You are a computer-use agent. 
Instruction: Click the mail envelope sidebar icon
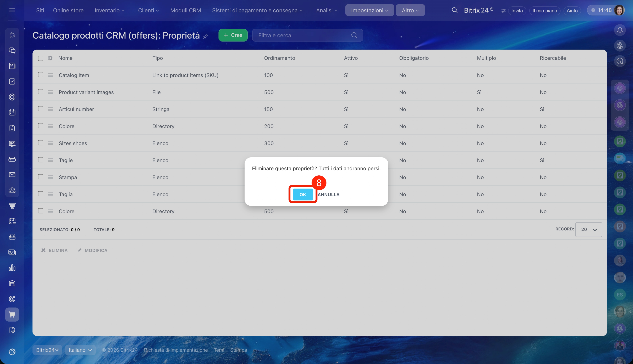[12, 175]
